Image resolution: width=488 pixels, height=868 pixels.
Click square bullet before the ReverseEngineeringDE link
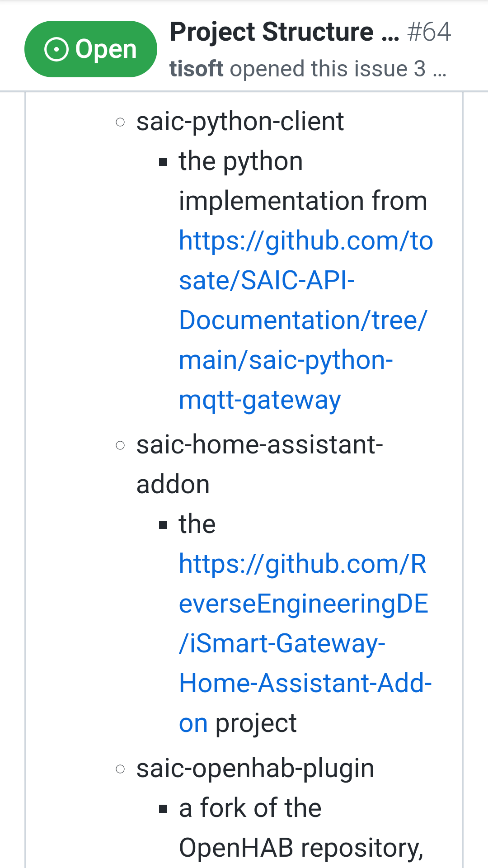(x=163, y=525)
